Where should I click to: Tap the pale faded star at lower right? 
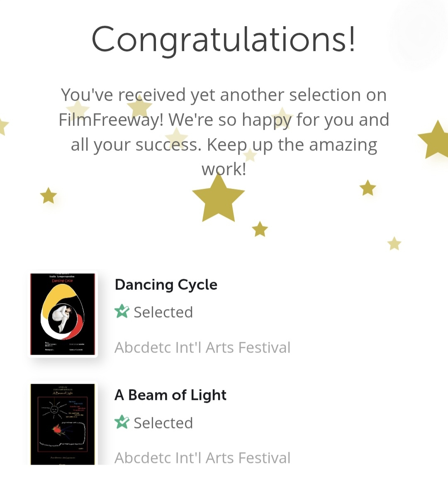coord(394,244)
